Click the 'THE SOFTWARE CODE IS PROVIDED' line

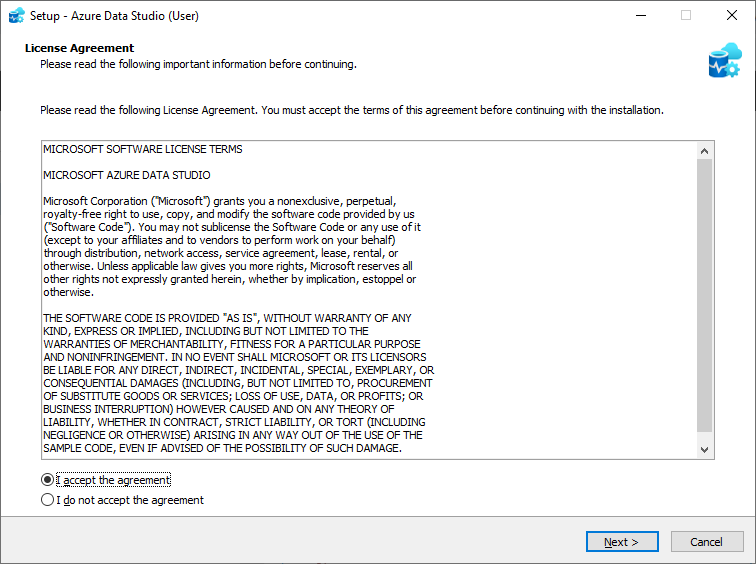click(227, 318)
